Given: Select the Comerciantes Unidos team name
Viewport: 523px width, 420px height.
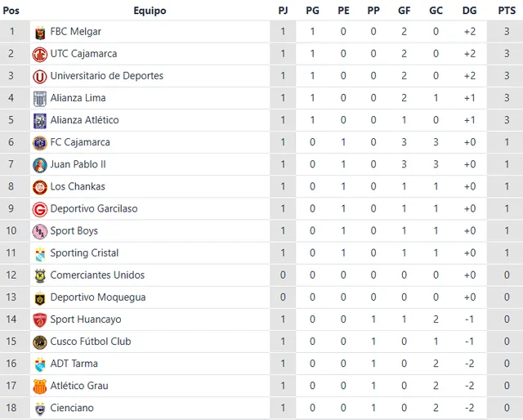Looking at the screenshot, I should [97, 275].
